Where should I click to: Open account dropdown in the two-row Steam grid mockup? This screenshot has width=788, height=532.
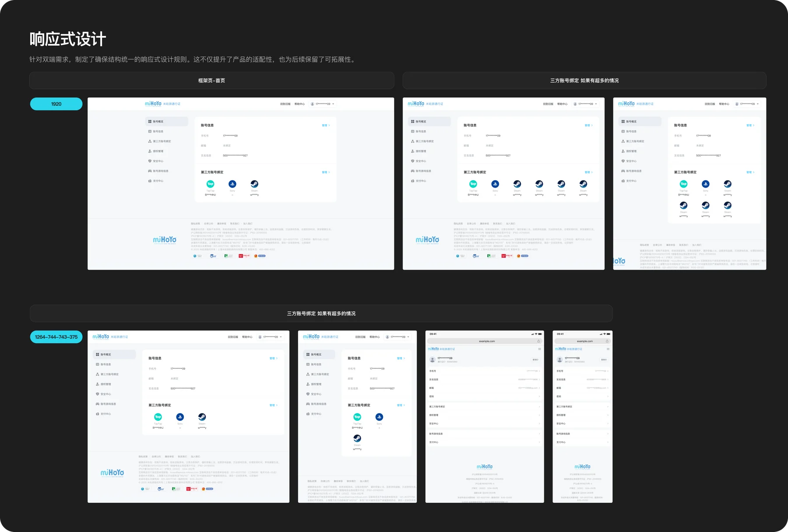pos(747,104)
